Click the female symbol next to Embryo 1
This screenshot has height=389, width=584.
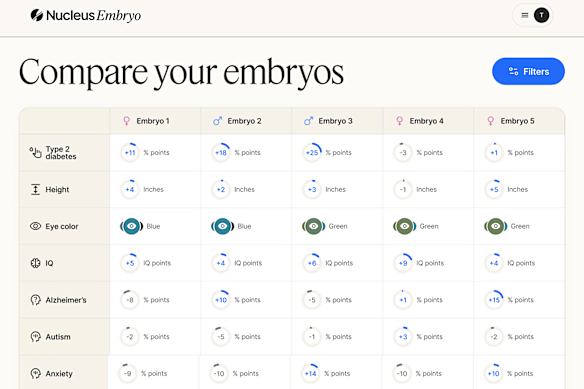click(x=127, y=121)
